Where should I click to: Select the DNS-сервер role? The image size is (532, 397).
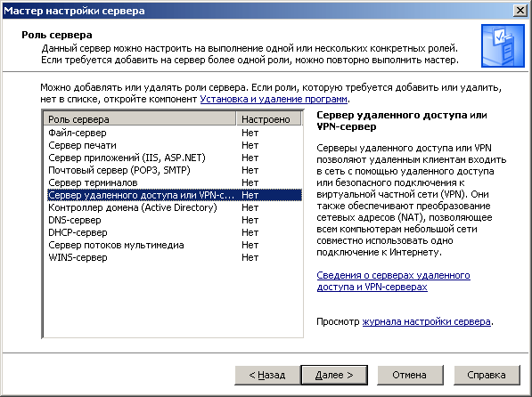(175, 220)
